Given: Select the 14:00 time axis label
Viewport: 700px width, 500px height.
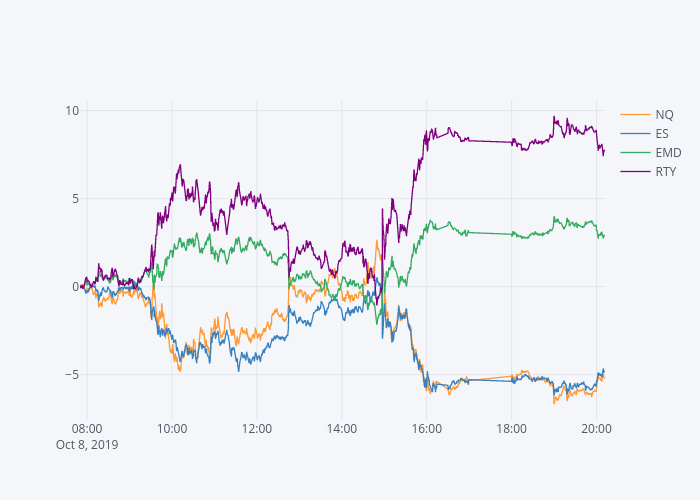Looking at the screenshot, I should [342, 429].
